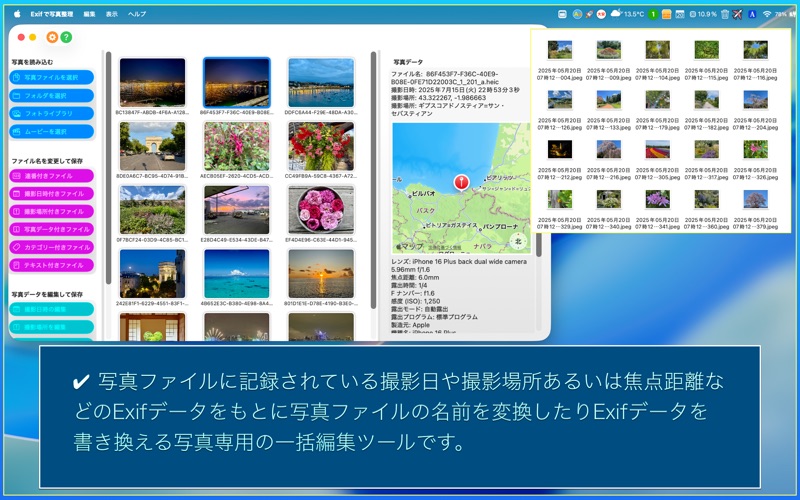Click the 撮影場所 43.322267 coordinates text
This screenshot has height=500, width=800.
439,97
